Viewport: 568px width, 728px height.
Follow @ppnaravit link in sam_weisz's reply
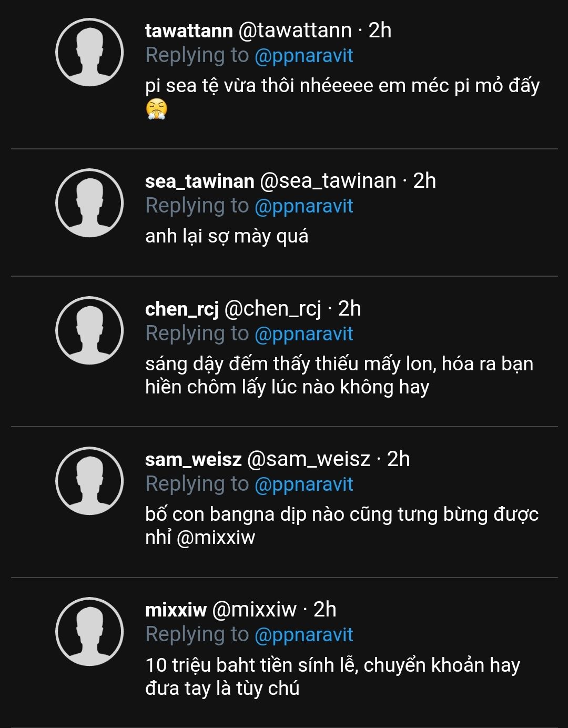point(303,484)
